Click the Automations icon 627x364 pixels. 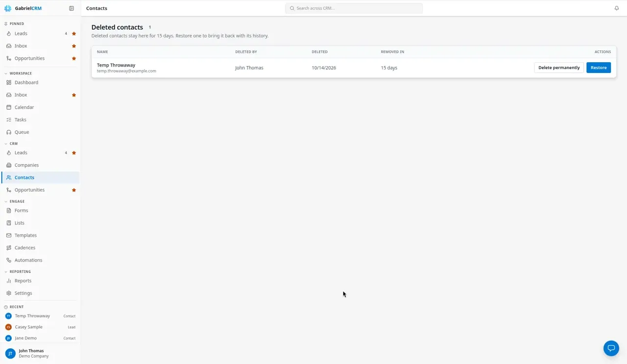coord(9,260)
